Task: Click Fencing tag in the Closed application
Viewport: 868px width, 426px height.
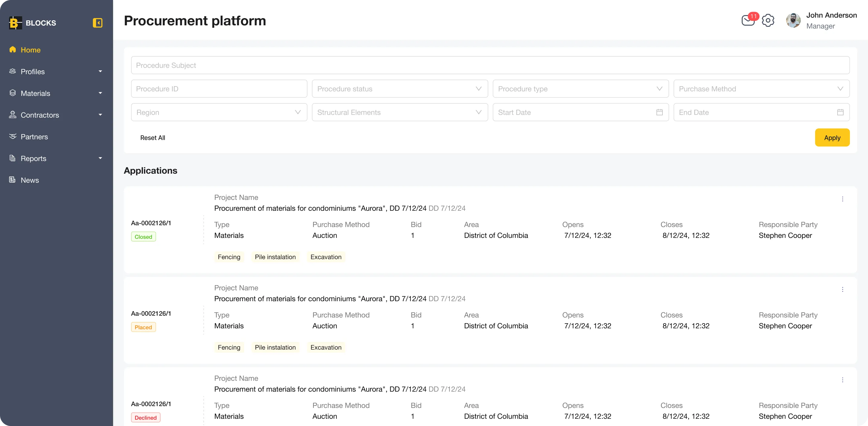Action: pyautogui.click(x=229, y=257)
